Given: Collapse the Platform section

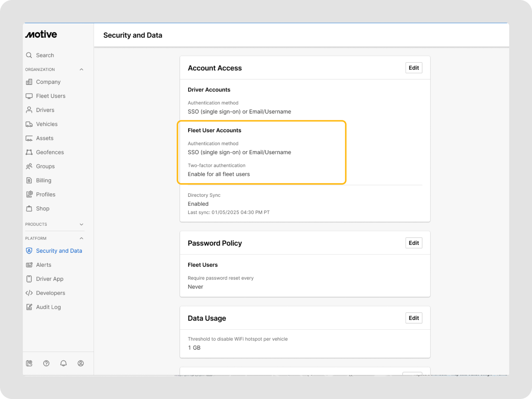Looking at the screenshot, I should 81,238.
